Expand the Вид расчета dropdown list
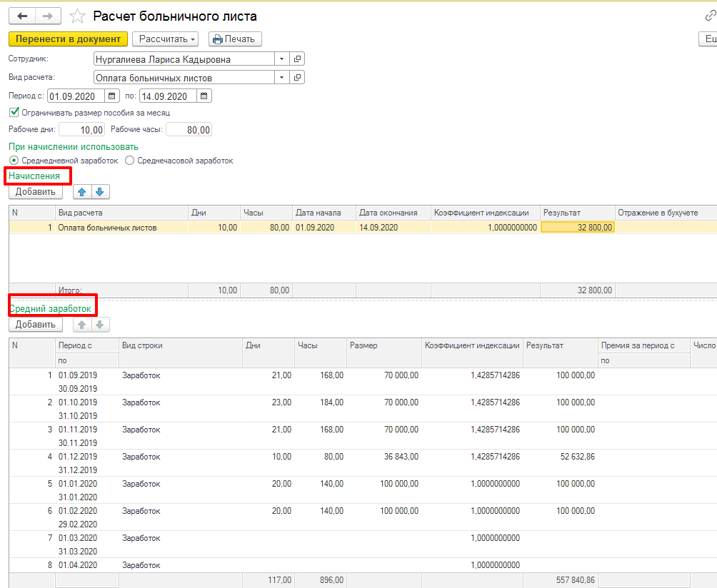 281,78
